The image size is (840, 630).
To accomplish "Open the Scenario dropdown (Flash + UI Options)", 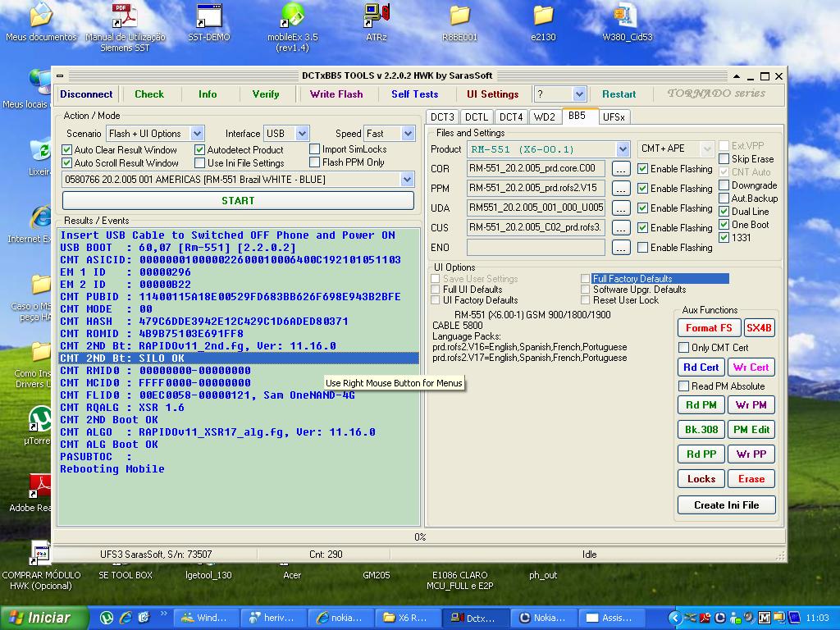I will [x=197, y=134].
